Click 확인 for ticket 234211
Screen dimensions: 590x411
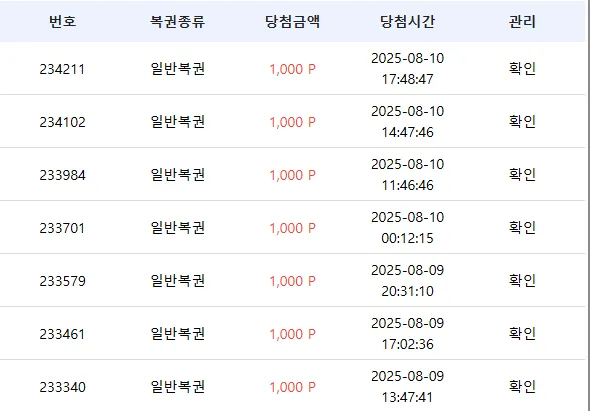(x=522, y=68)
